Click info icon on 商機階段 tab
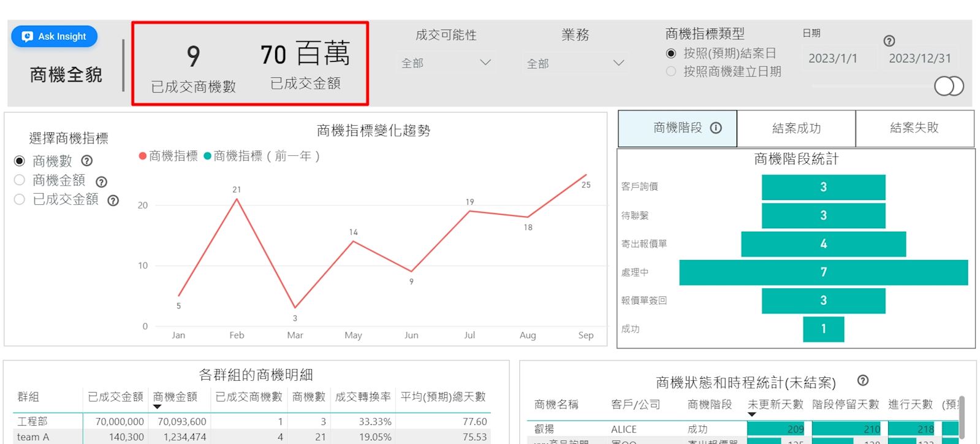The image size is (980, 444). (716, 128)
